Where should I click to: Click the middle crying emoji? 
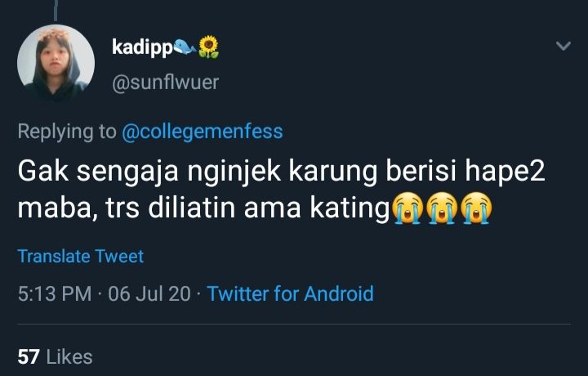pos(440,209)
